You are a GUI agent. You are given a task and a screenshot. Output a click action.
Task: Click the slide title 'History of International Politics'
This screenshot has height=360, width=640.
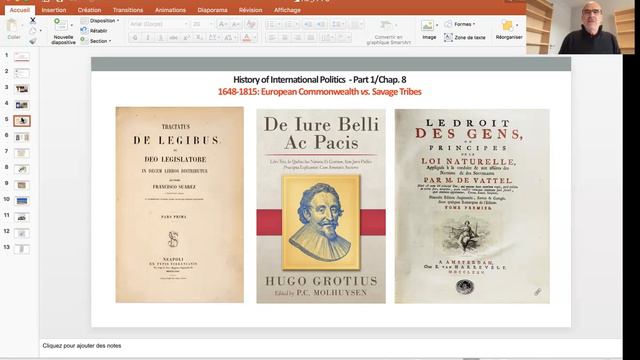click(320, 80)
